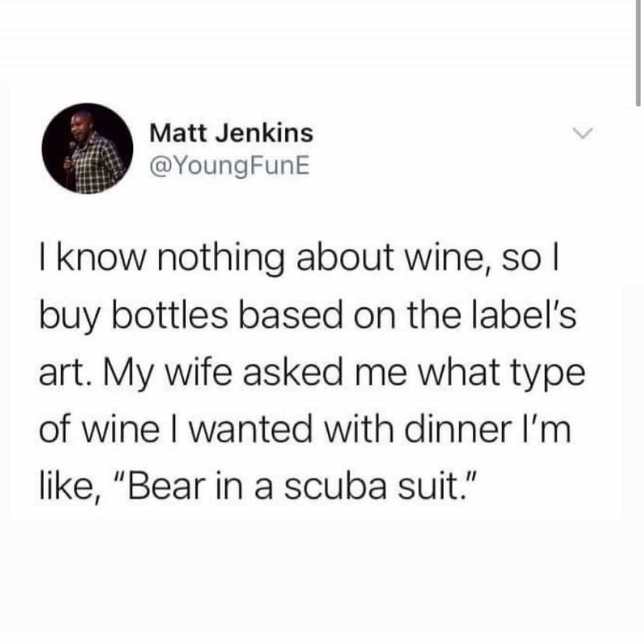Click the line starting "art. My wife asked"
The width and height of the screenshot is (644, 644).
tap(312, 374)
